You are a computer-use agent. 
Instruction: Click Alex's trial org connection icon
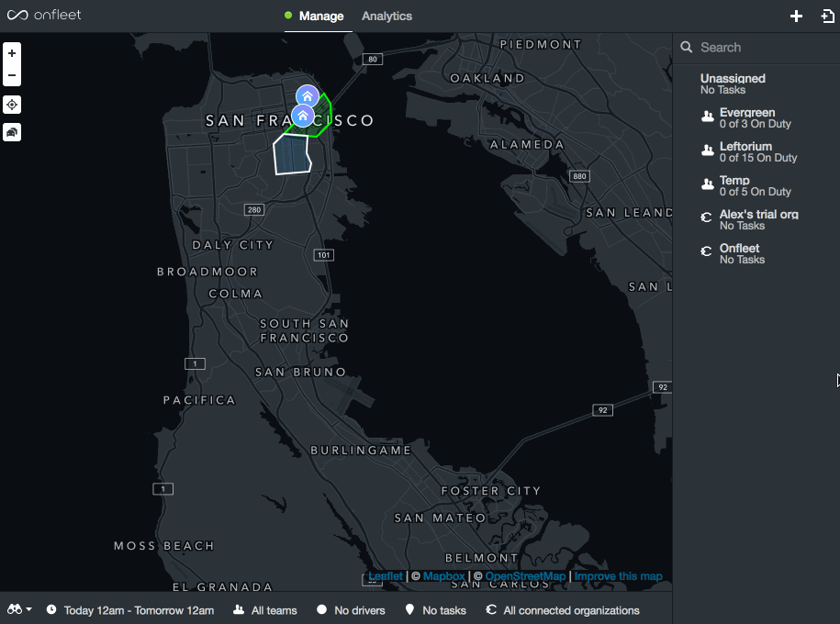pos(707,217)
